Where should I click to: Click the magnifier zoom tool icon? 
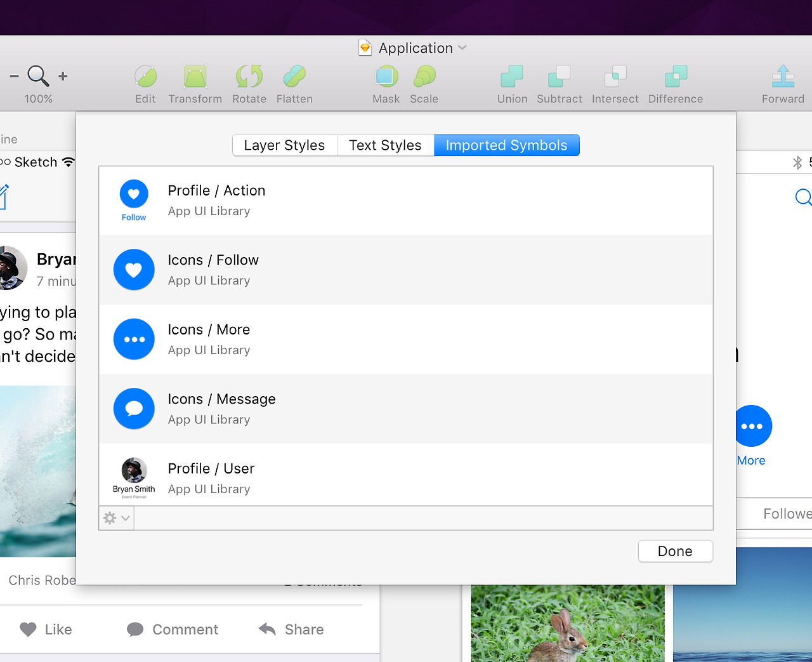point(38,76)
